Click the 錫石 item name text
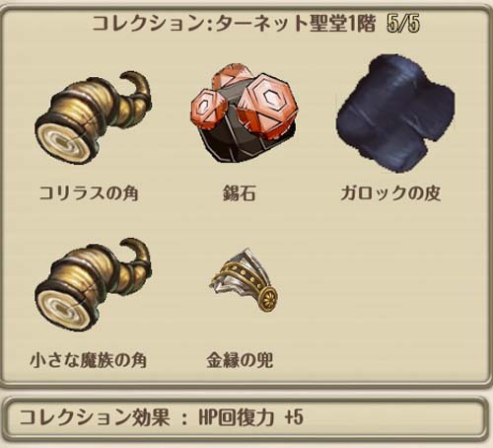493x448 pixels. [x=239, y=192]
